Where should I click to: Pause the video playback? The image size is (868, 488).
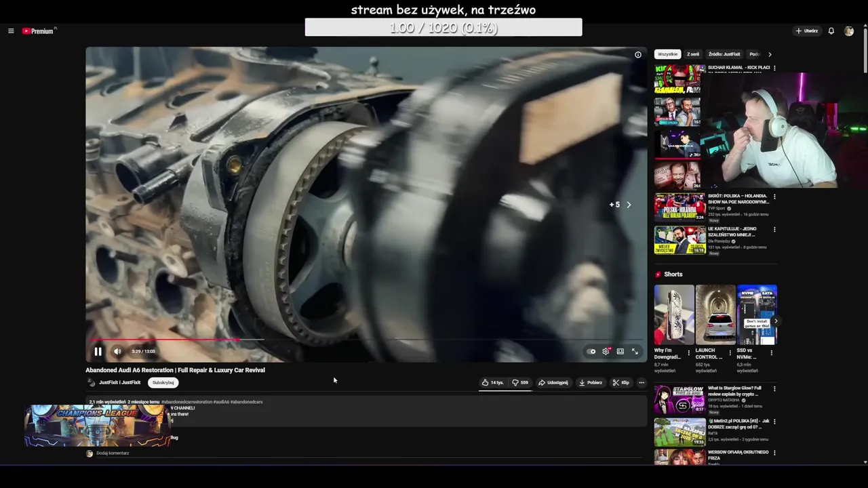tap(98, 351)
